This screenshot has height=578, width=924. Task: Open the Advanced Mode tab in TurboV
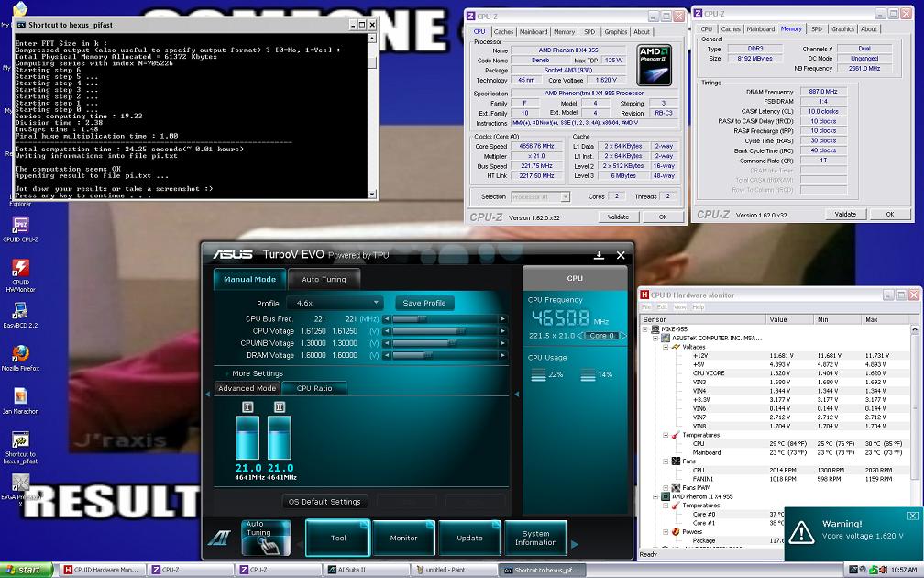[247, 388]
